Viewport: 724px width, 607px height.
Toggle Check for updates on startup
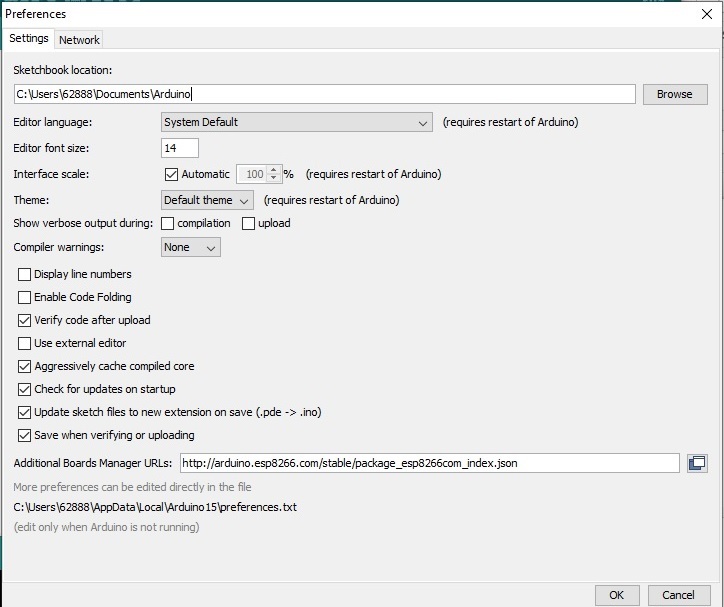24,390
